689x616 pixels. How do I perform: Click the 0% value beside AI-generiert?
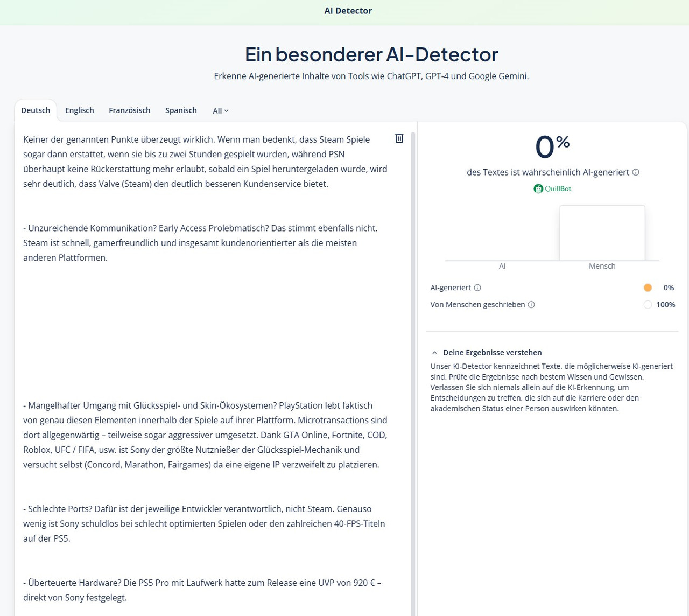[669, 288]
